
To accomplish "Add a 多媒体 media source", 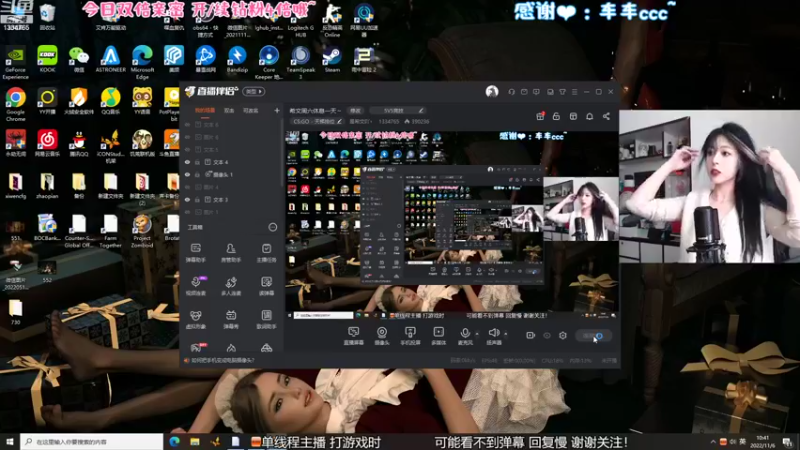I will pyautogui.click(x=438, y=336).
